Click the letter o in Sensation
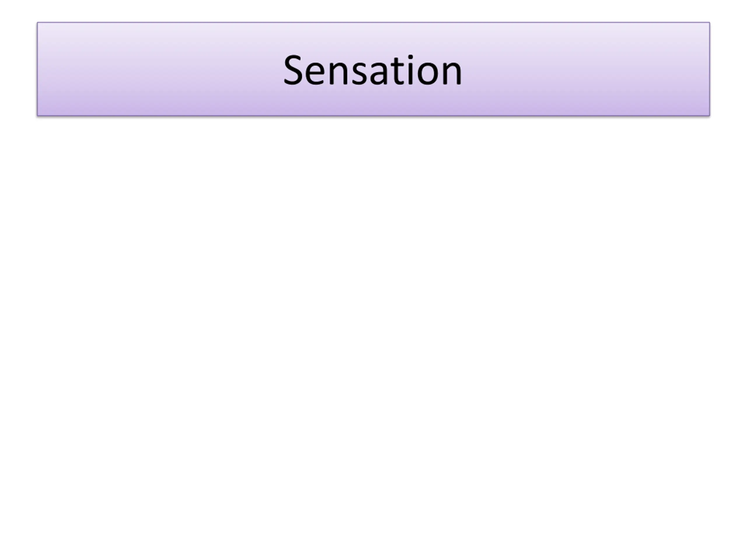Image resolution: width=747 pixels, height=560 pixels. 427,74
